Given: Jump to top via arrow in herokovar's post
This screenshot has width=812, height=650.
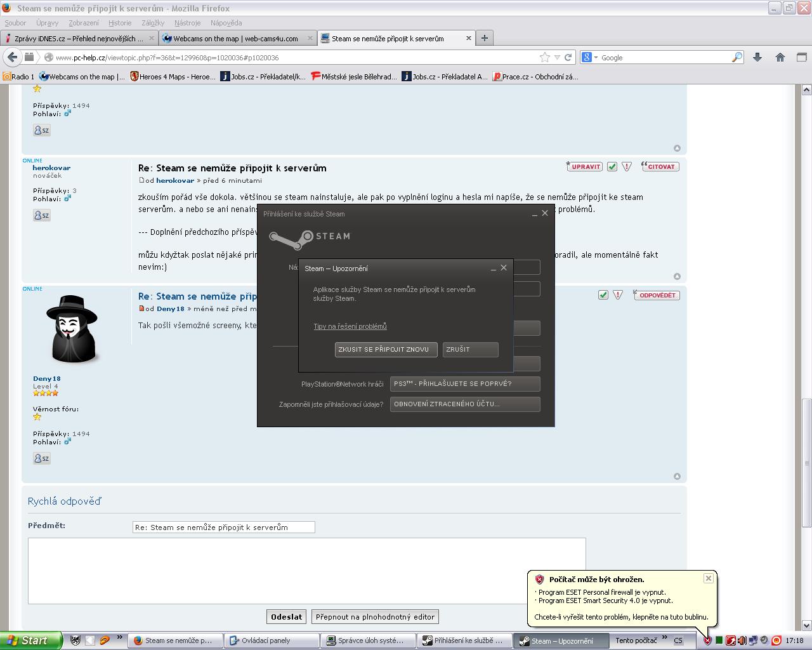Looking at the screenshot, I should pos(677,276).
